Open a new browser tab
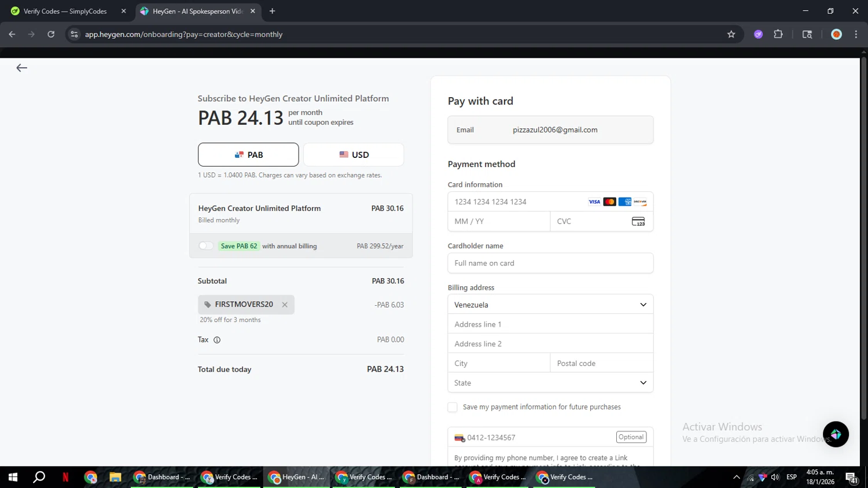The height and width of the screenshot is (488, 868). tap(272, 11)
